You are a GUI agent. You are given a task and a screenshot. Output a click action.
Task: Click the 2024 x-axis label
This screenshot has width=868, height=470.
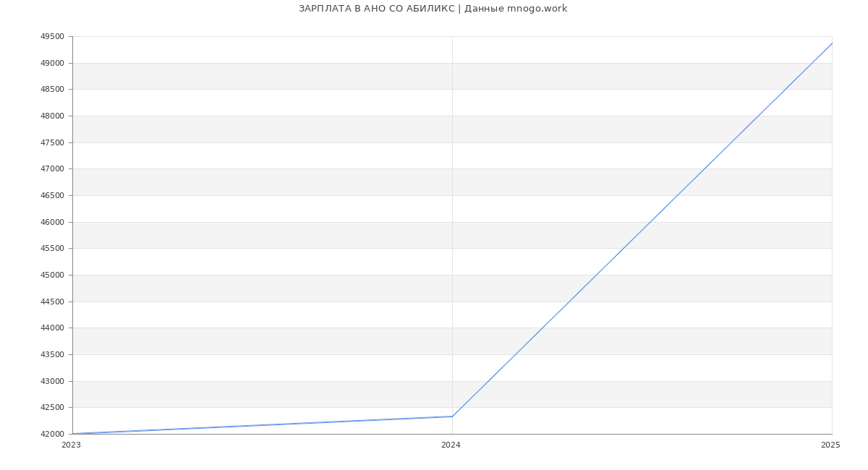(451, 445)
